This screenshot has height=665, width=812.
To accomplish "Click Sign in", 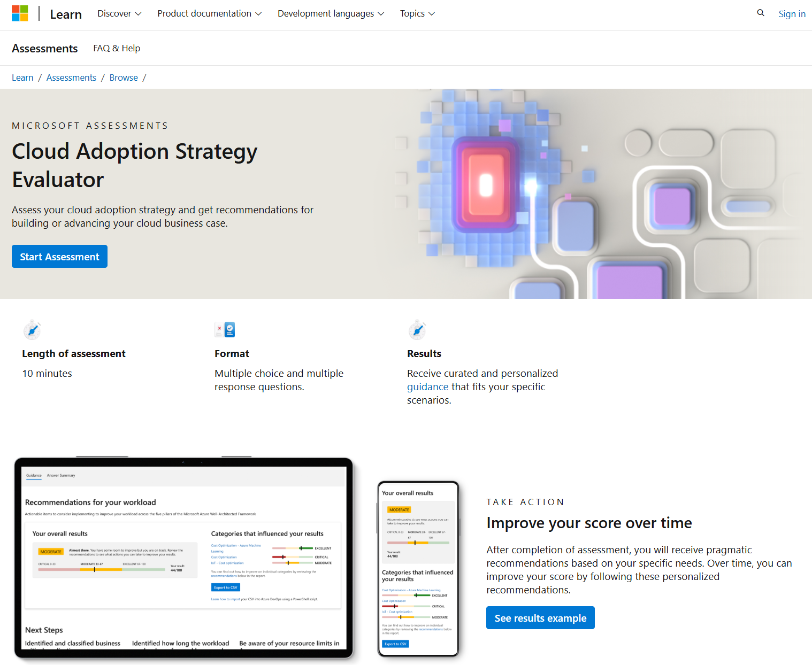I will point(792,13).
